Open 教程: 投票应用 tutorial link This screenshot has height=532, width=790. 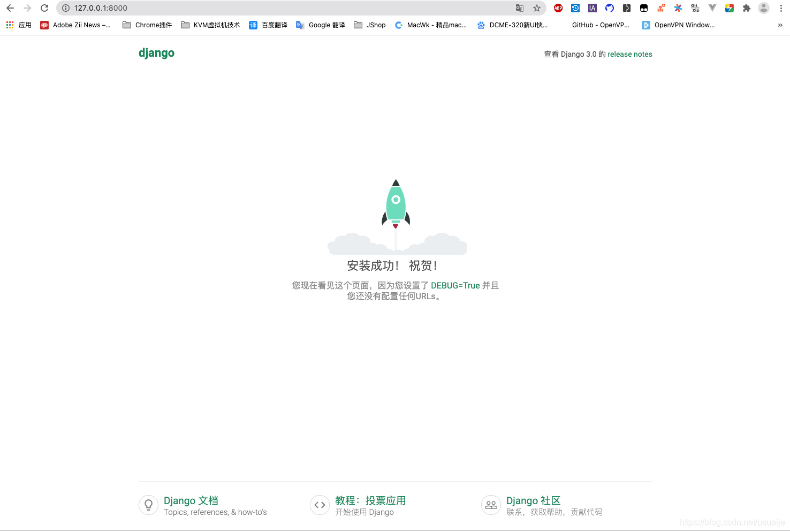point(370,500)
